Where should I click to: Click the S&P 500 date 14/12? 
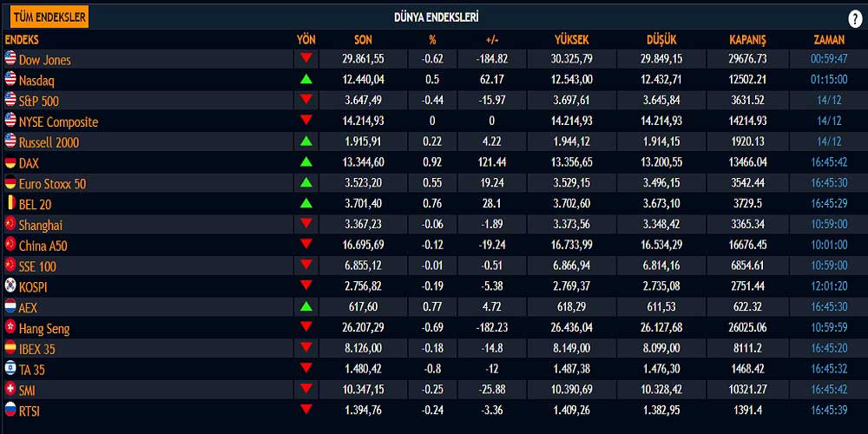[829, 100]
